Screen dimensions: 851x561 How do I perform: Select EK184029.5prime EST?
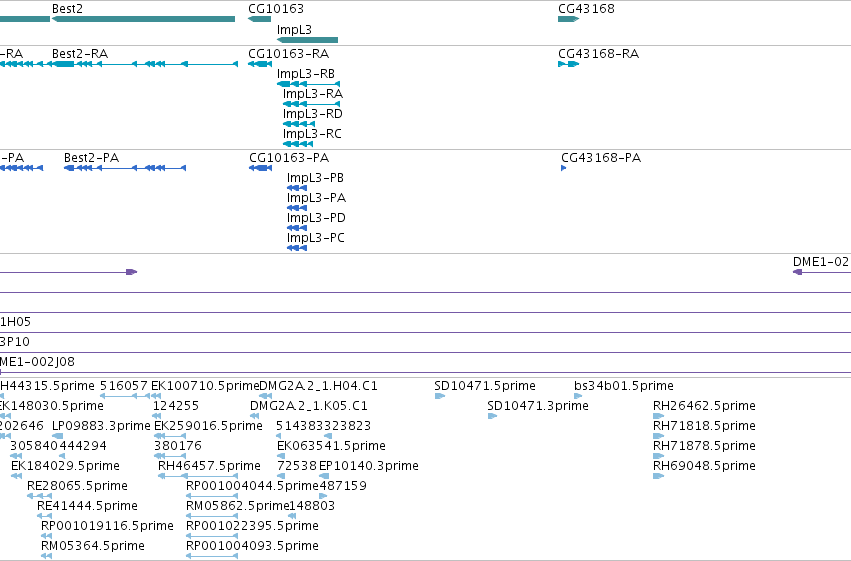point(16,476)
